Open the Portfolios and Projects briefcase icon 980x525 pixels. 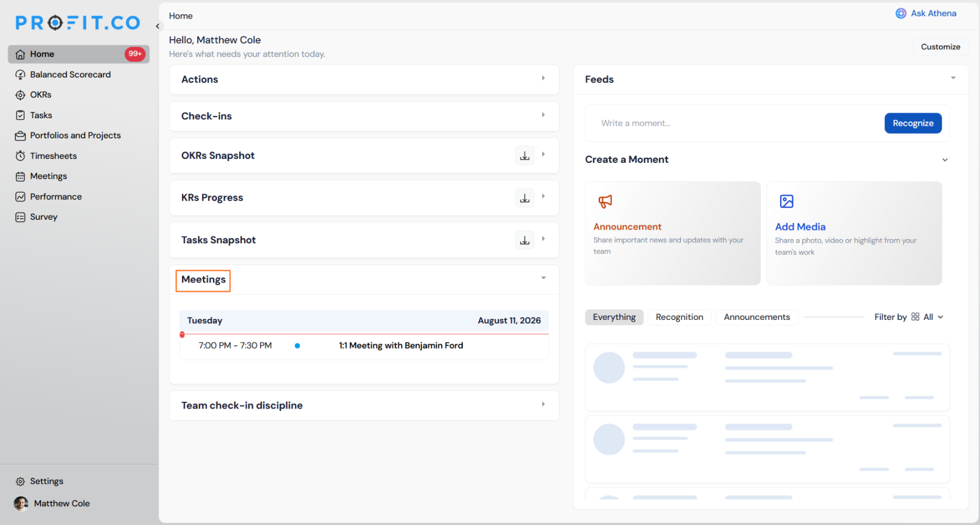coord(20,135)
